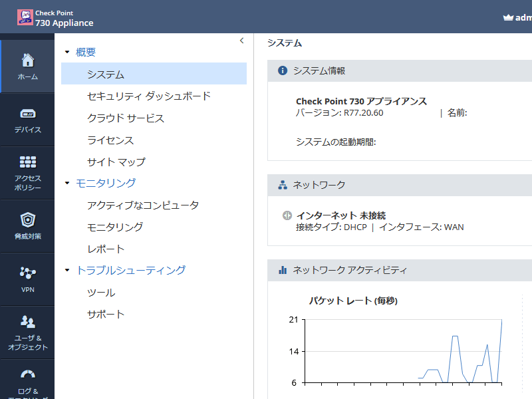
Task: Click the 接続タイプ: DHCP text
Action: (331, 227)
